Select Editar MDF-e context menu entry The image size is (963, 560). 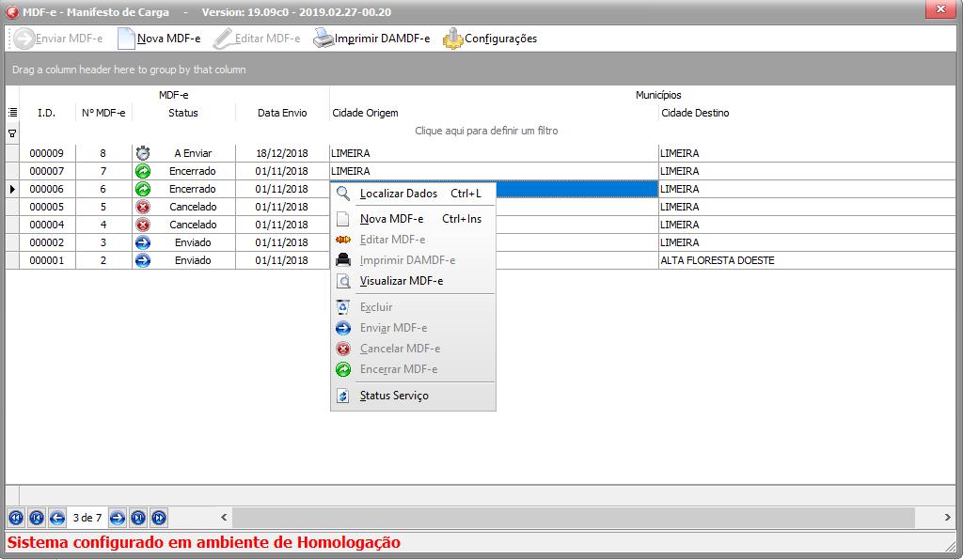413,240
